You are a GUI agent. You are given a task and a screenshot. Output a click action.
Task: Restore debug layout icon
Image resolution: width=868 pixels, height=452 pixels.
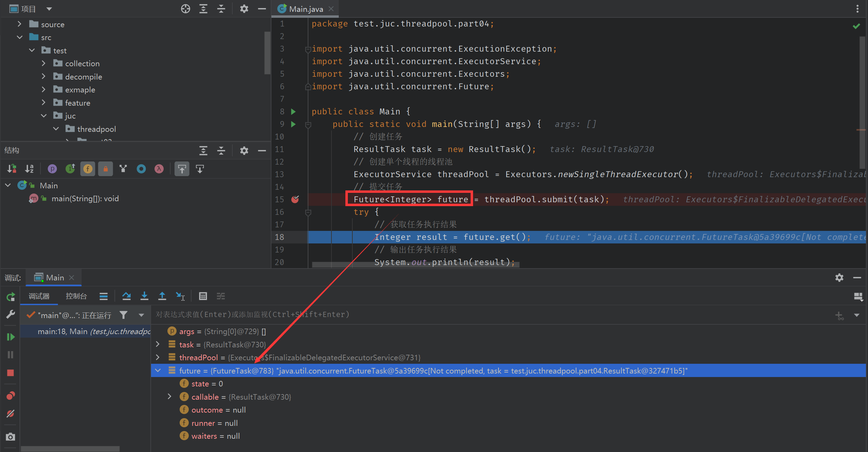(858, 297)
